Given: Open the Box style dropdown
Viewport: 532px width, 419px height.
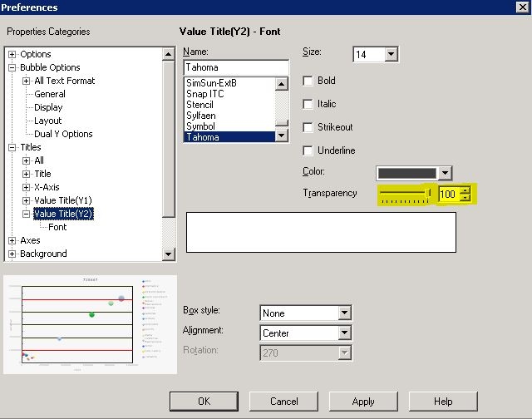Looking at the screenshot, I should (x=345, y=313).
